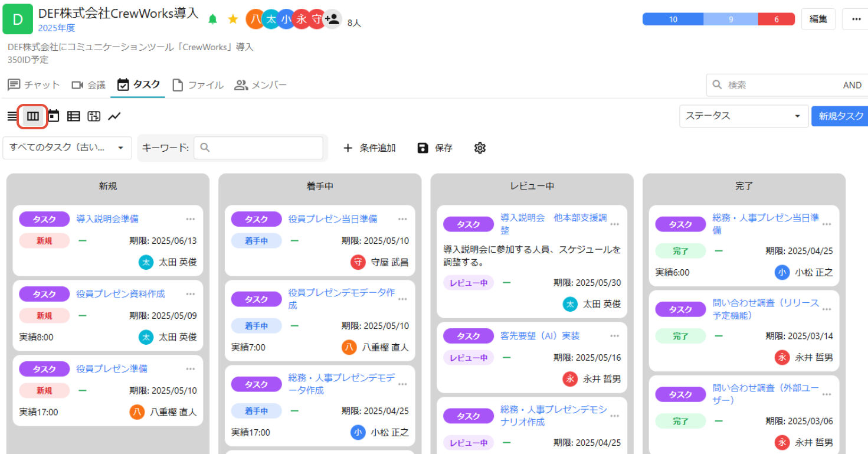Open the Gantt chart view icon
868x454 pixels.
[x=94, y=116]
